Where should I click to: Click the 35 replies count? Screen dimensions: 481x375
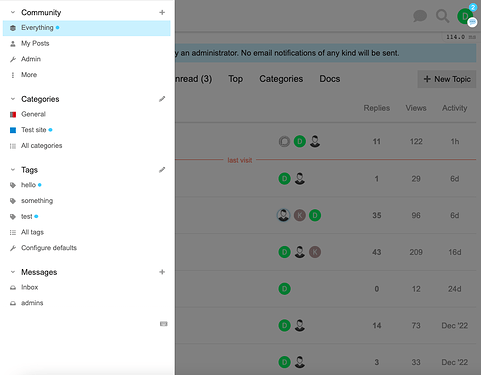[377, 215]
